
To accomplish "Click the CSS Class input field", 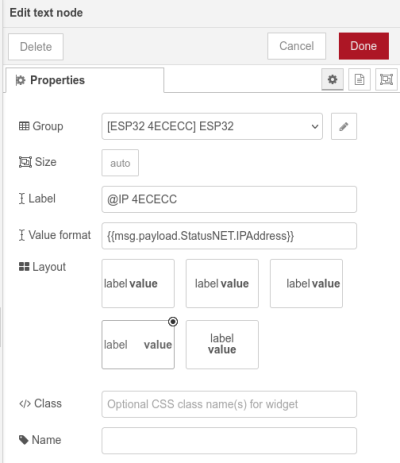I will [x=229, y=404].
